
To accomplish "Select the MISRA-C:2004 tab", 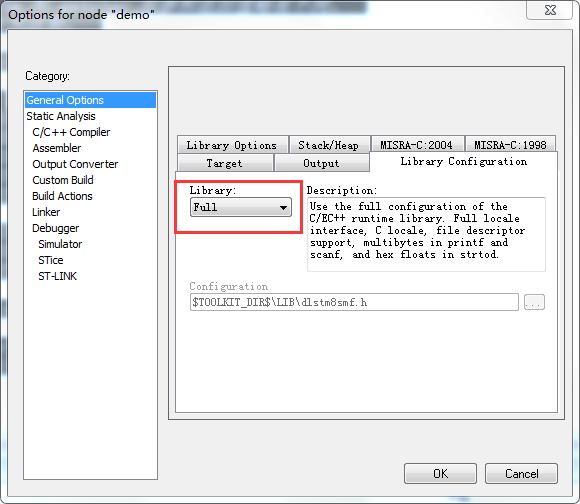I will (x=417, y=145).
